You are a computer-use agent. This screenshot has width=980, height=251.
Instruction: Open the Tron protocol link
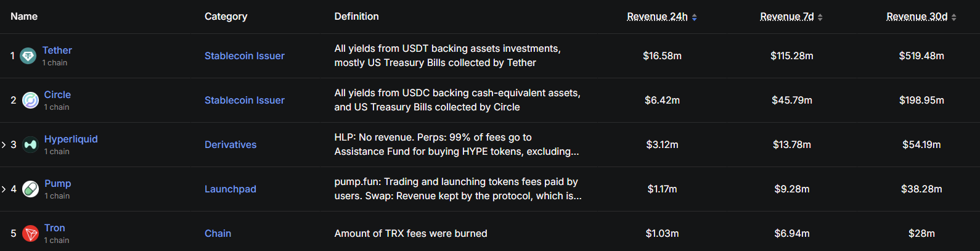coord(54,228)
